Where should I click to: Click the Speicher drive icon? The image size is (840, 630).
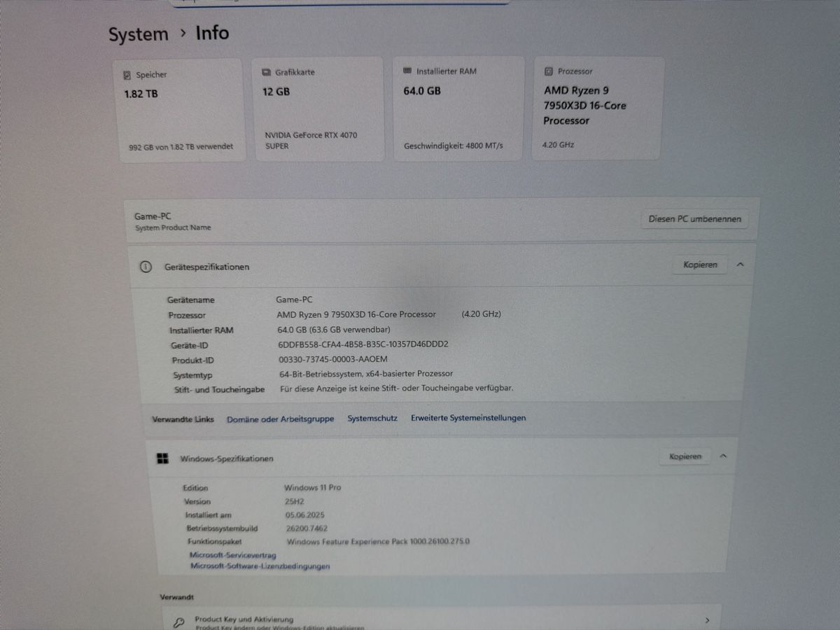coord(127,75)
